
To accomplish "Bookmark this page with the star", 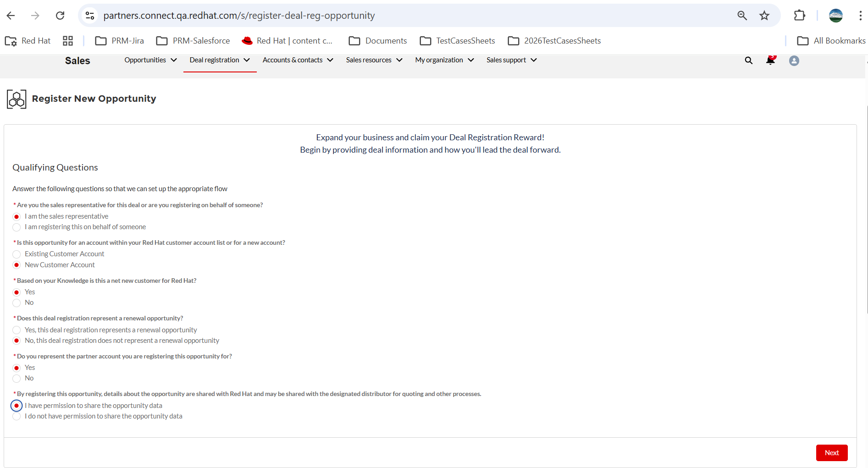I will 764,16.
